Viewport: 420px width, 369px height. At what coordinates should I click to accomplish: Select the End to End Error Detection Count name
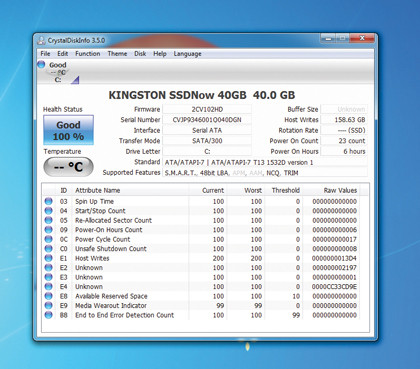tap(124, 315)
